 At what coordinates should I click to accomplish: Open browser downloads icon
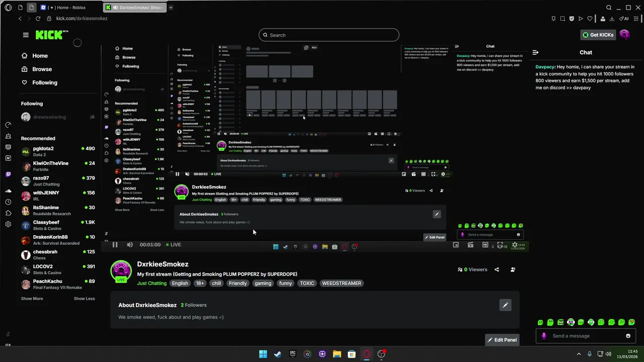612,19
